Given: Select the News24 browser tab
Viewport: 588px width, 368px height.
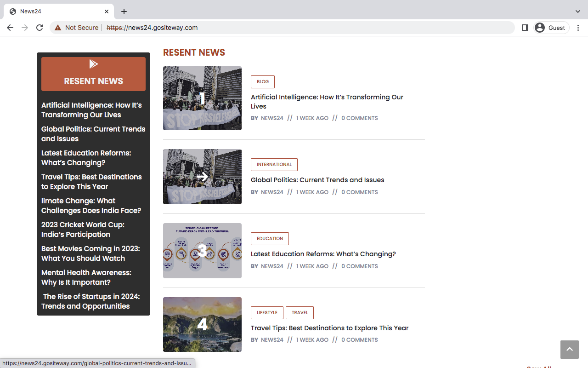Looking at the screenshot, I should click(x=58, y=11).
